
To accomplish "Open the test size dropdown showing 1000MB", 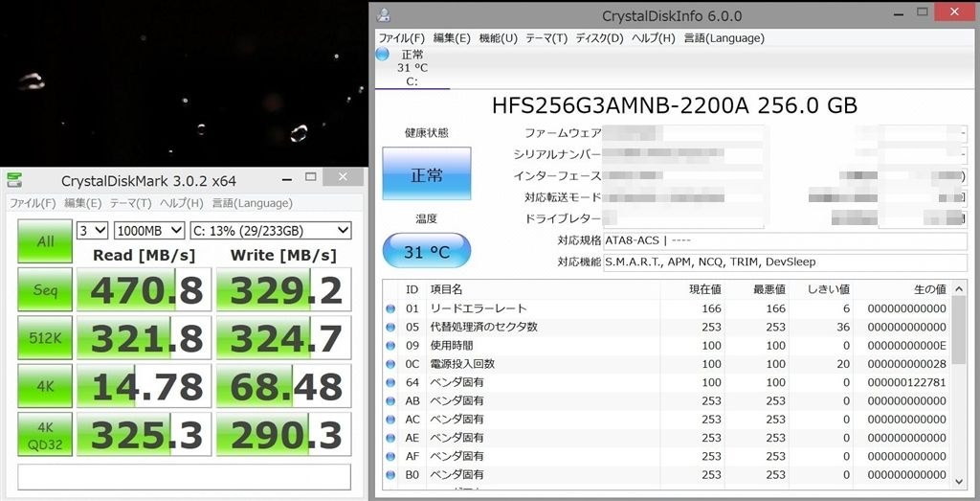I will (x=149, y=231).
